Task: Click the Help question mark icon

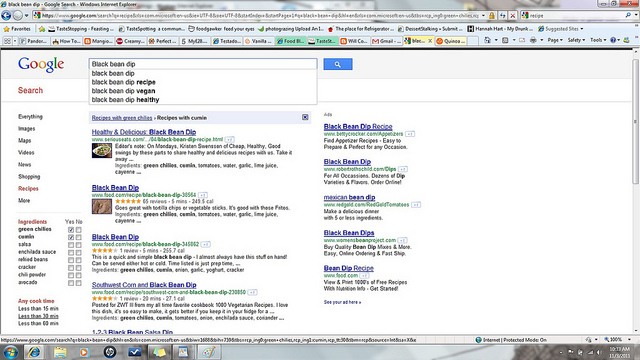Action: [x=613, y=40]
